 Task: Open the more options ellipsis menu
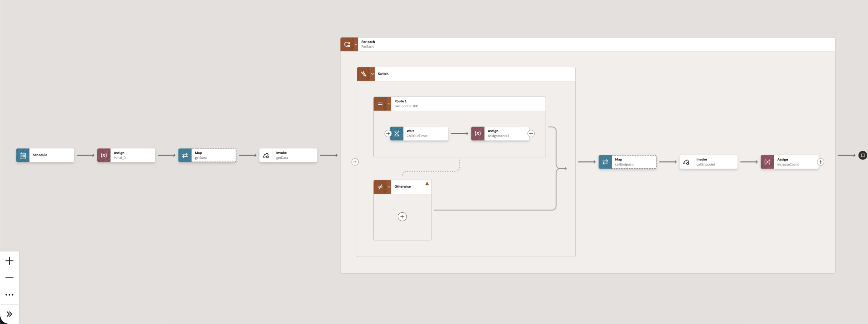(9, 295)
